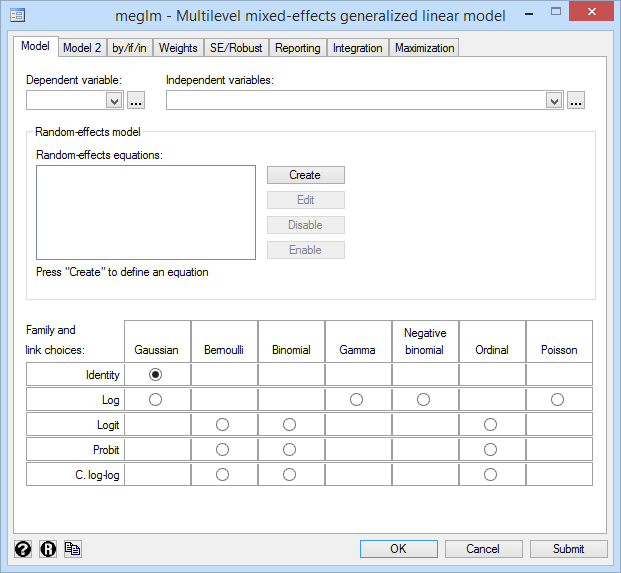Image resolution: width=621 pixels, height=573 pixels.
Task: Click the Cancel button
Action: point(484,549)
